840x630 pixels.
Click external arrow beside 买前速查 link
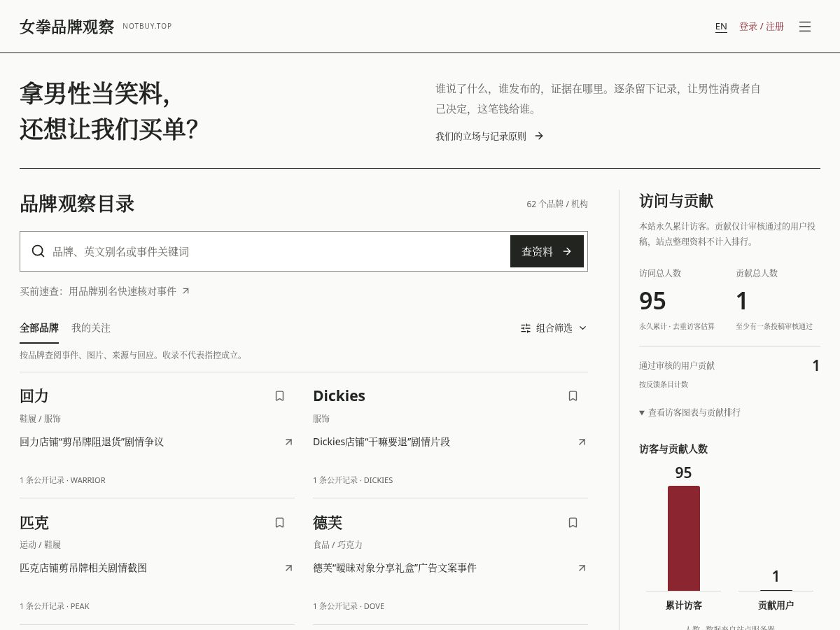click(x=185, y=291)
